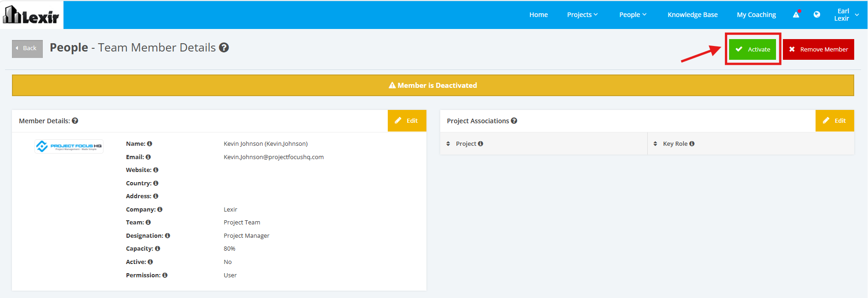This screenshot has height=298, width=868.
Task: Click info icon beside Team label
Action: click(x=148, y=222)
